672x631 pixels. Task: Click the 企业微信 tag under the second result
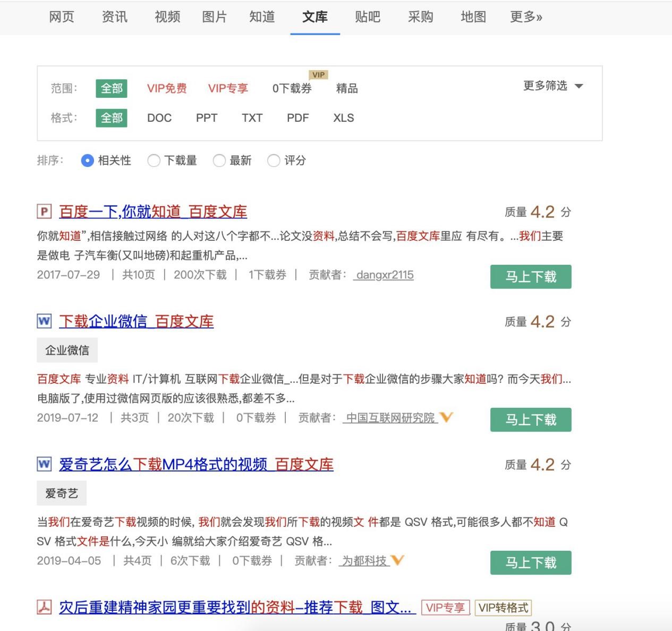[66, 350]
